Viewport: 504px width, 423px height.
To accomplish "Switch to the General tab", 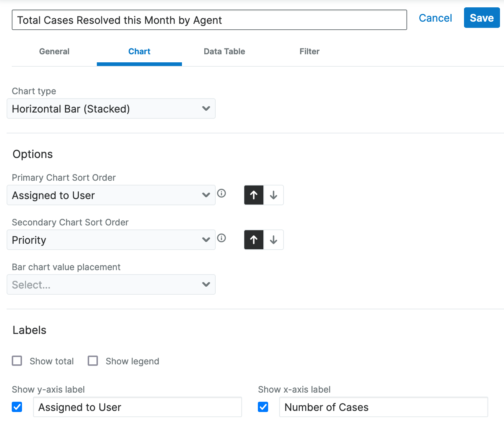I will click(x=54, y=51).
